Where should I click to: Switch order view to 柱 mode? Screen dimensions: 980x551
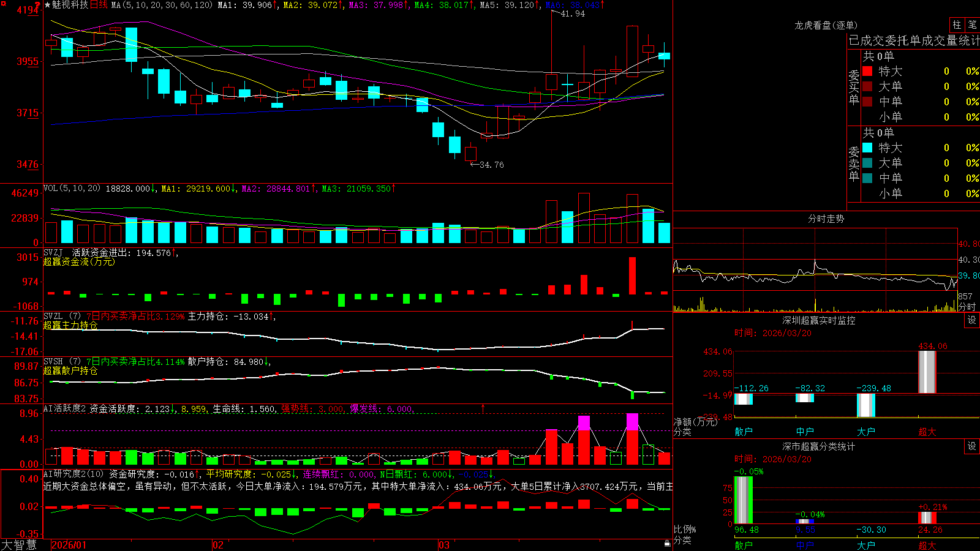957,24
